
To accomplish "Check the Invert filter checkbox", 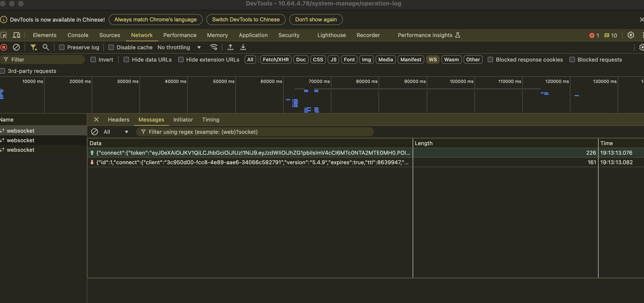I will coord(93,60).
